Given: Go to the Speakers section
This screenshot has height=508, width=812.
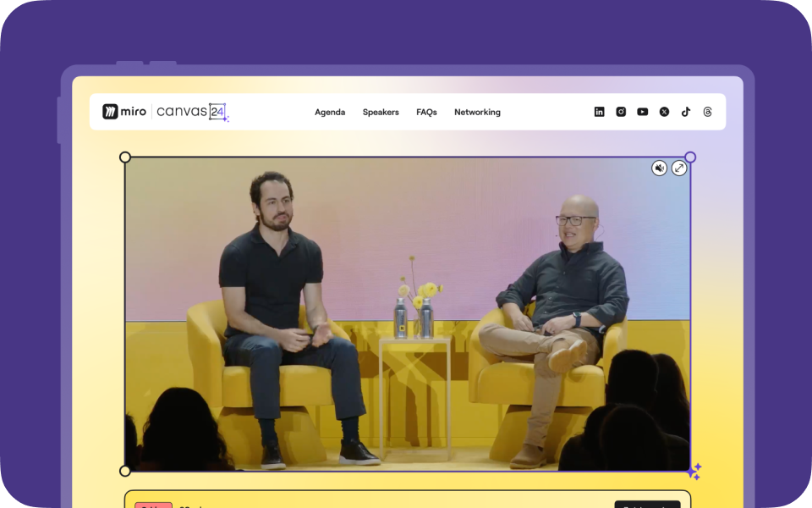Looking at the screenshot, I should (x=381, y=112).
